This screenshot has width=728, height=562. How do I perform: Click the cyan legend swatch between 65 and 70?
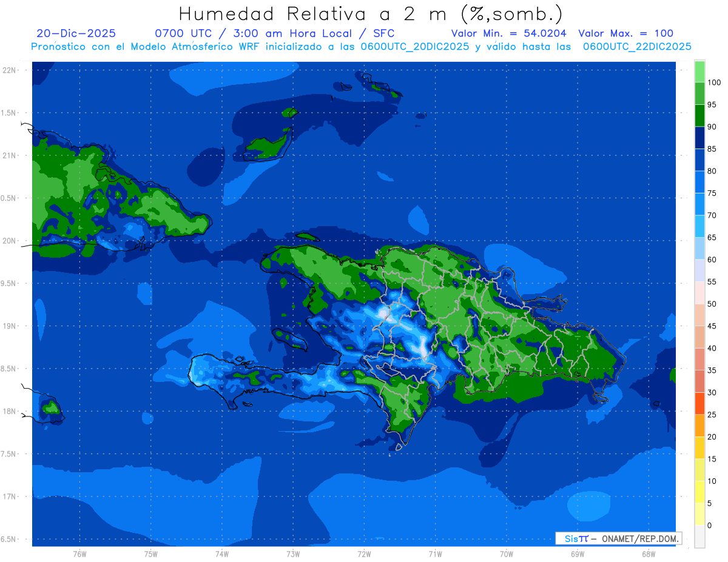(x=699, y=226)
